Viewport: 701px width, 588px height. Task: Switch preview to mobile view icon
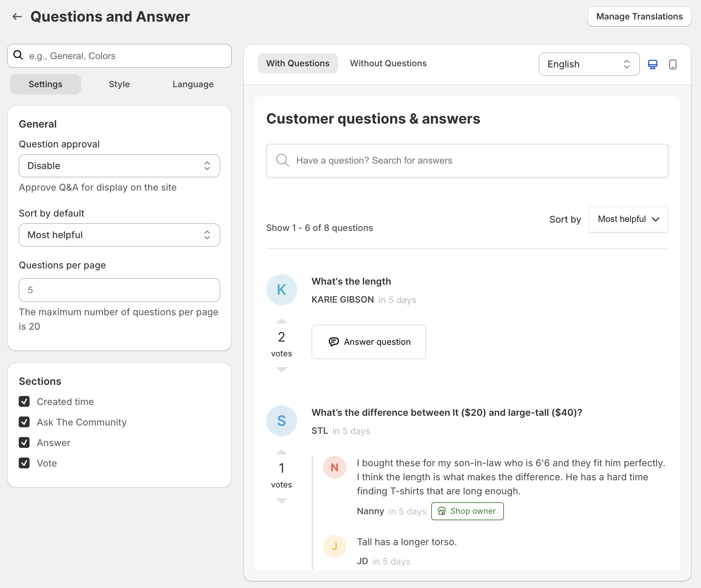673,64
